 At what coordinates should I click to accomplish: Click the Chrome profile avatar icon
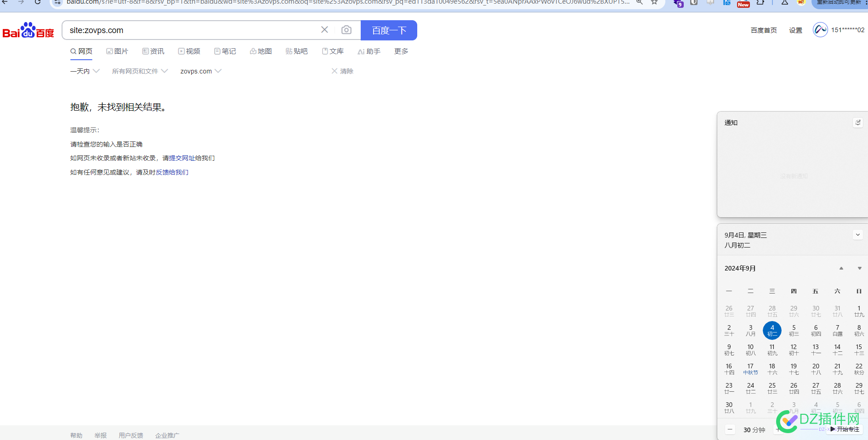(x=801, y=2)
